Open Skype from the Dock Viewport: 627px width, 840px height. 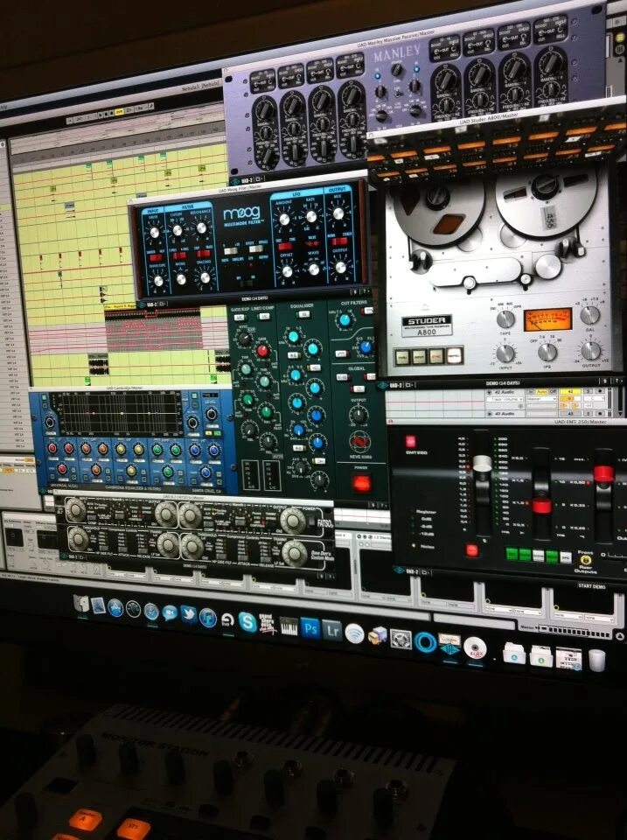click(x=247, y=622)
